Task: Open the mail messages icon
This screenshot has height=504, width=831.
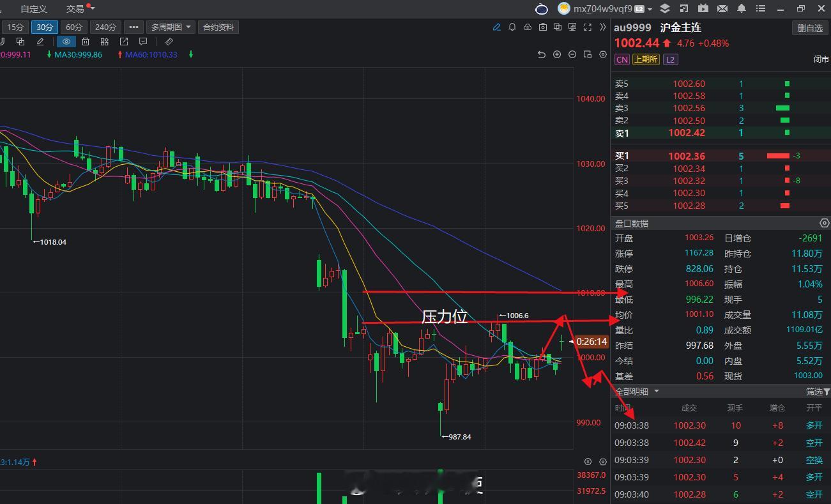Action: 722,8
